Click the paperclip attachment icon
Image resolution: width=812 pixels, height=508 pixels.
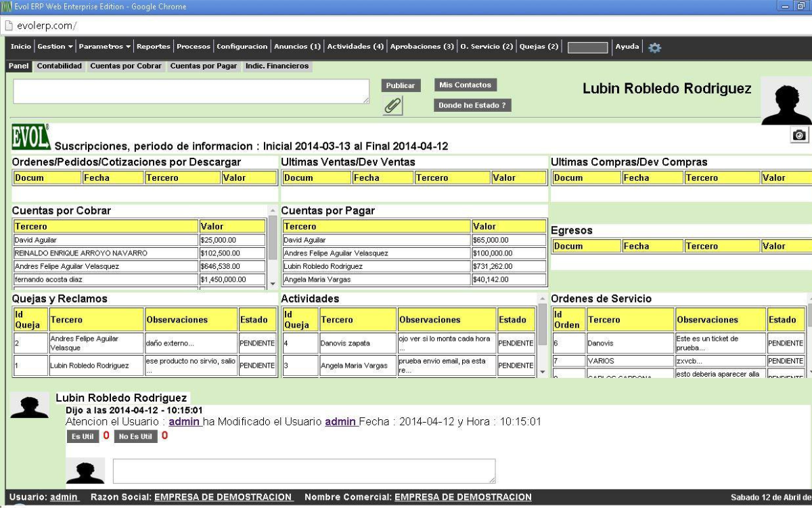tap(392, 106)
